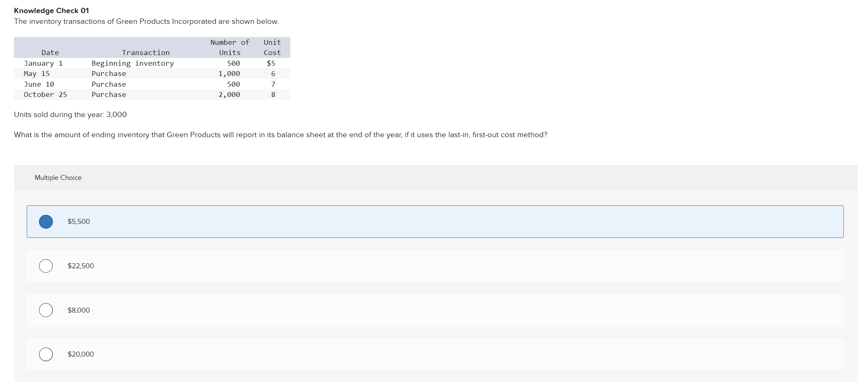Choose the $22,500 answer radio button
The width and height of the screenshot is (868, 382).
click(46, 266)
